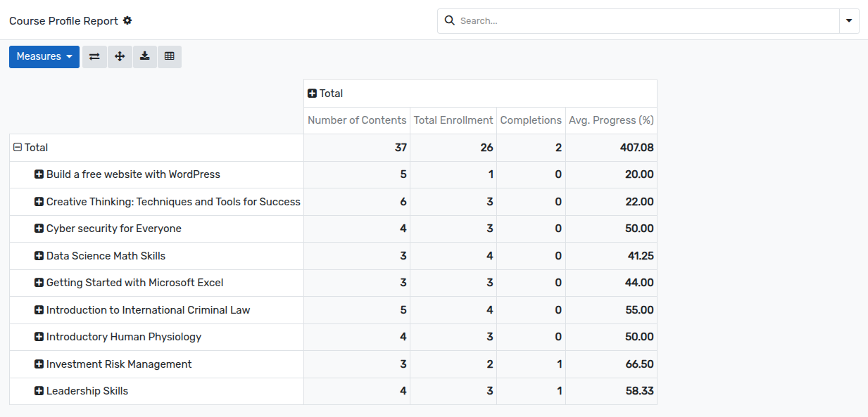The height and width of the screenshot is (417, 868).
Task: Click the Expand all toolbar icon
Action: (x=120, y=57)
